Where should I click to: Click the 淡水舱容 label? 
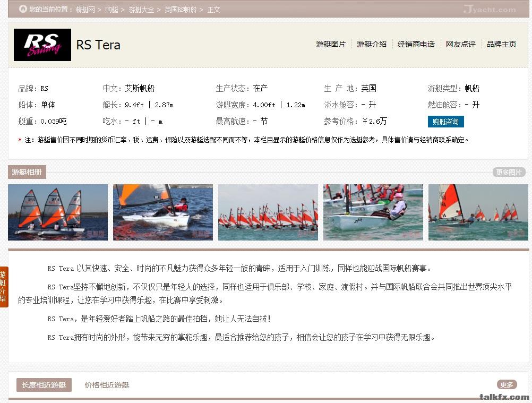[341, 105]
